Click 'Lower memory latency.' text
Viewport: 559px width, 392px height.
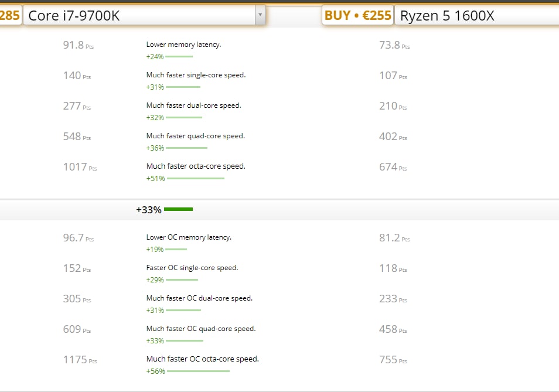click(x=183, y=45)
